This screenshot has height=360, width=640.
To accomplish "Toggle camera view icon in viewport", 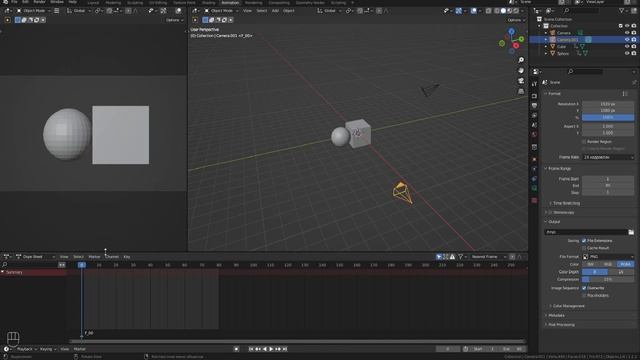I will pos(521,81).
